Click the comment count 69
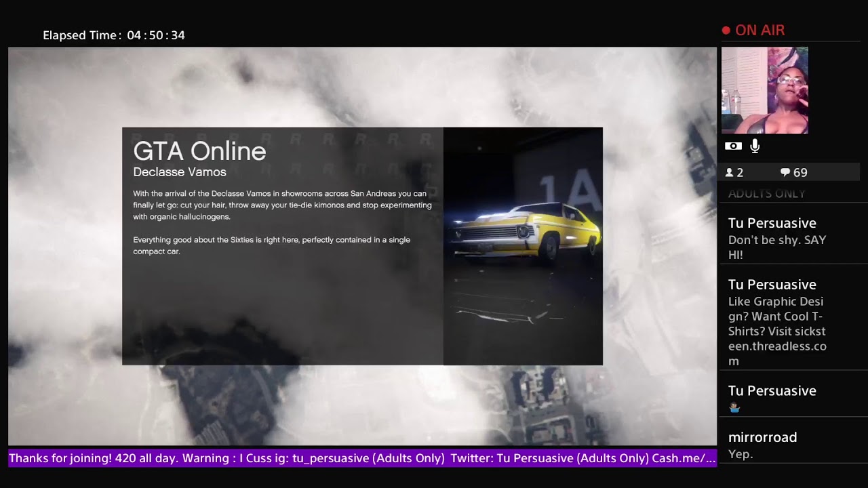 (x=800, y=173)
